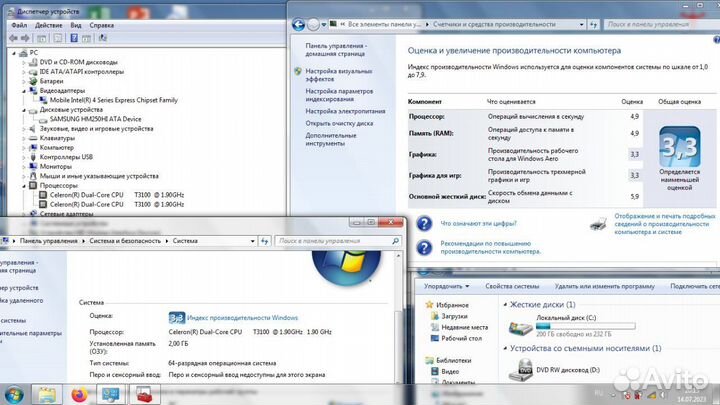Open Панель управления - домашняя страница link

335,50
